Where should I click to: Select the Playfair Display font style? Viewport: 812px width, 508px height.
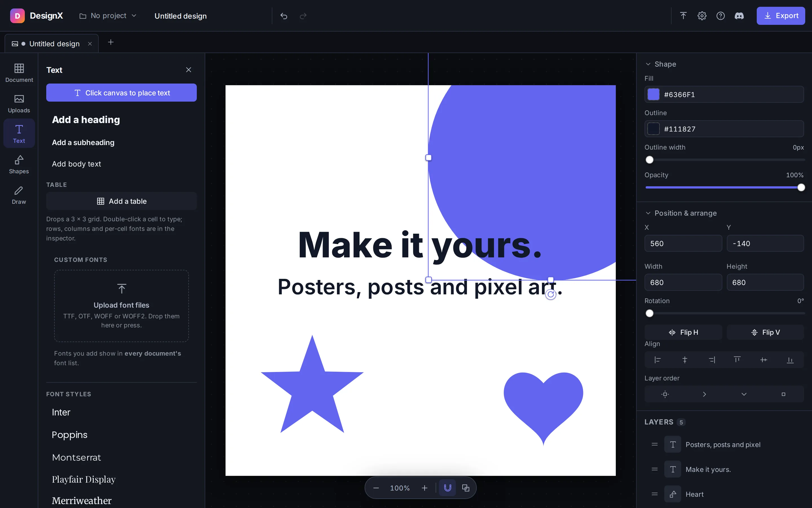tap(83, 479)
